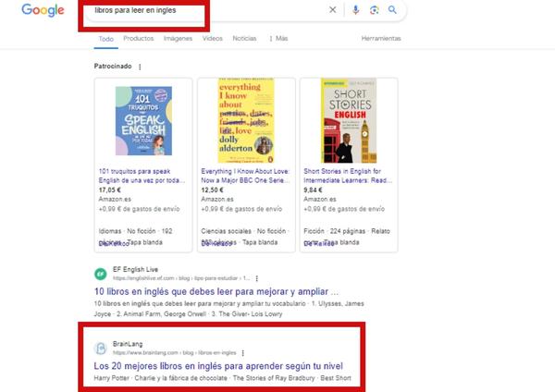Open the Patrocinado three-dot options
The width and height of the screenshot is (555, 392).
[140, 67]
